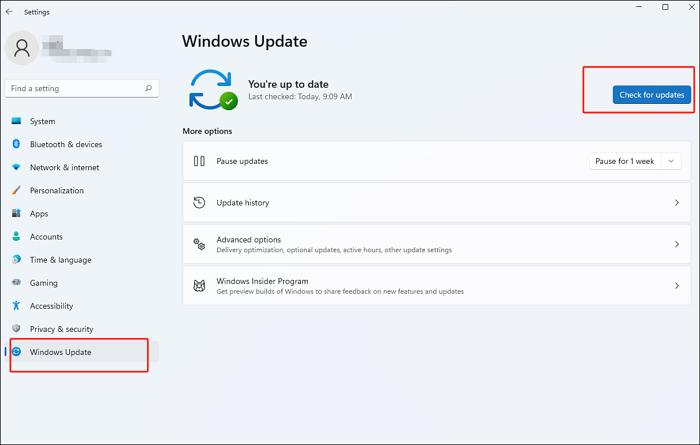Click the user profile avatar icon
Screen dimensions: 700x445
pos(21,48)
